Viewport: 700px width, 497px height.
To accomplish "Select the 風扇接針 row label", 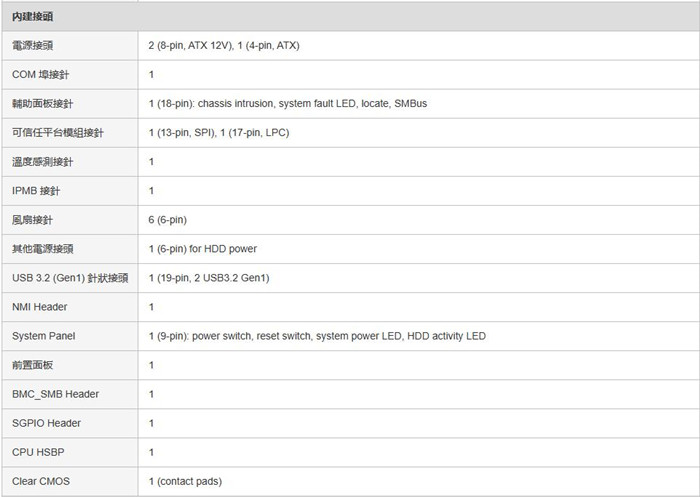I will tap(32, 220).
